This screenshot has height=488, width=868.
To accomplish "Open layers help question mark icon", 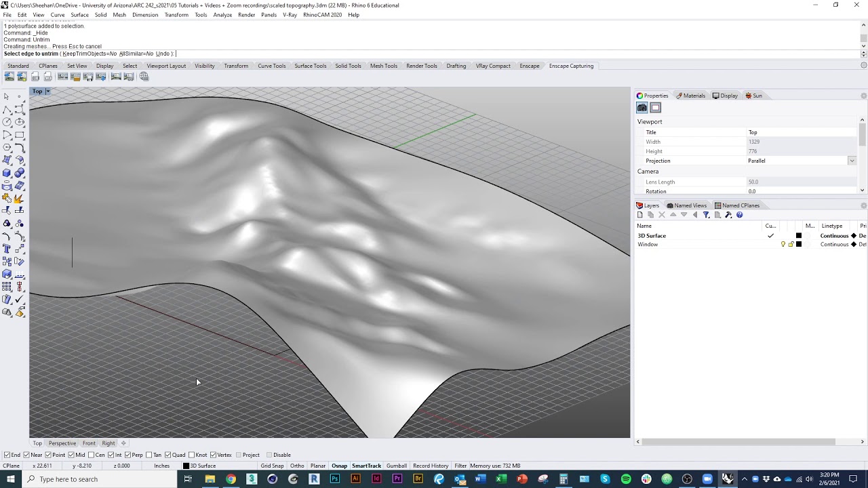I will click(740, 215).
